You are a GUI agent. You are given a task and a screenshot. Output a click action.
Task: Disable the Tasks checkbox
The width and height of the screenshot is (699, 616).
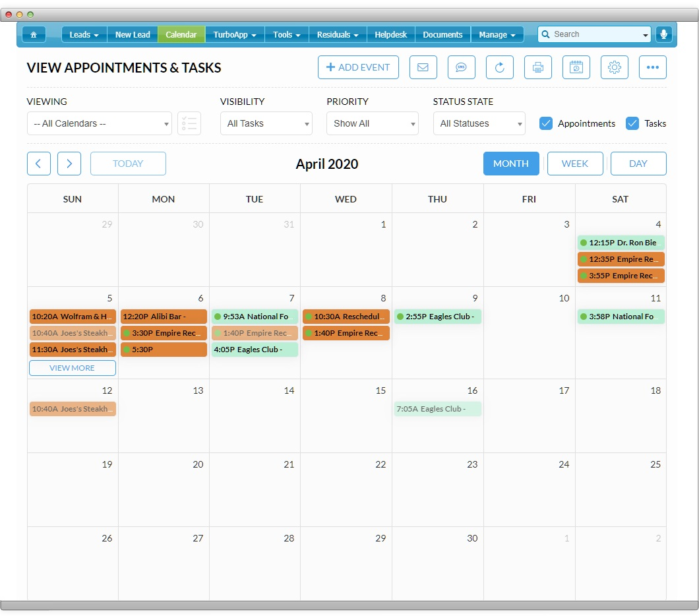tap(634, 123)
